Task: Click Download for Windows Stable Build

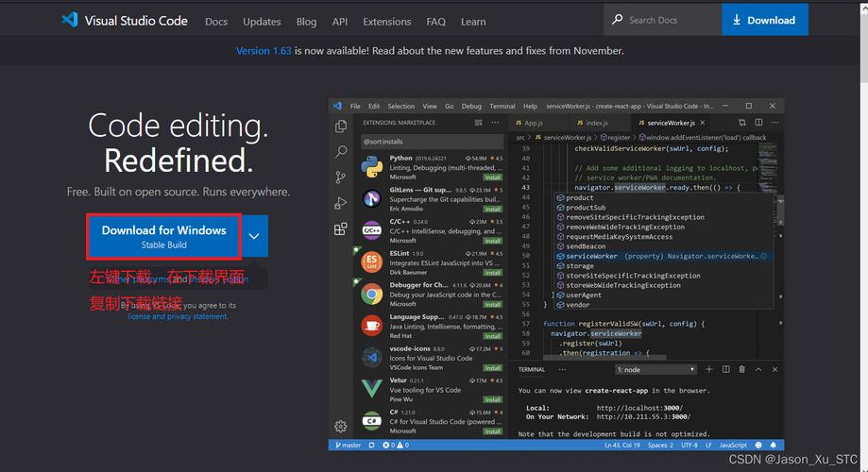Action: [x=163, y=236]
